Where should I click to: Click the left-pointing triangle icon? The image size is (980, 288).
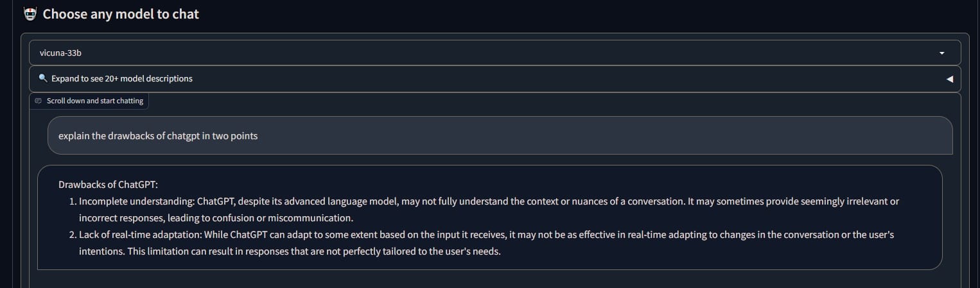[x=949, y=79]
